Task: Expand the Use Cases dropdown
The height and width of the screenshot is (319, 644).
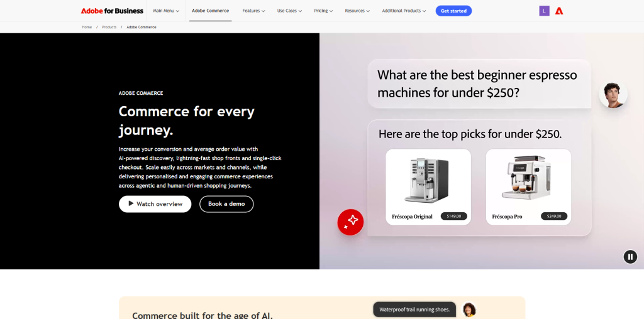Action: tap(289, 11)
